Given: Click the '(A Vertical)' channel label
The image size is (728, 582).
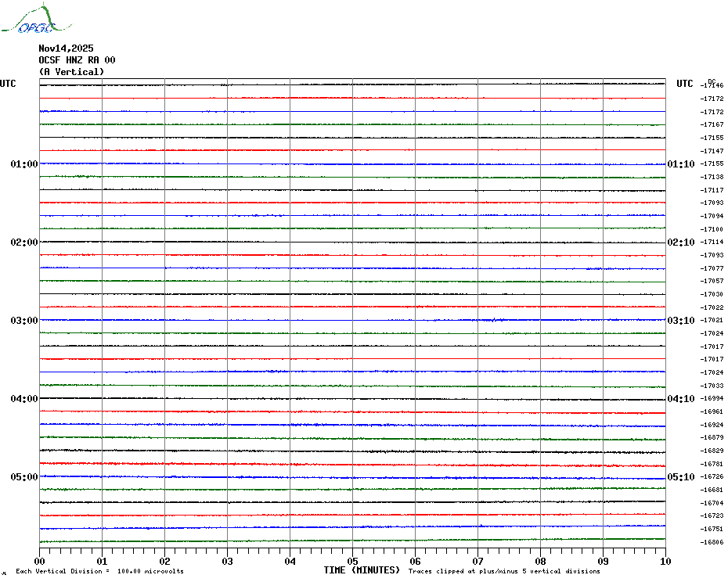Looking at the screenshot, I should tap(71, 71).
